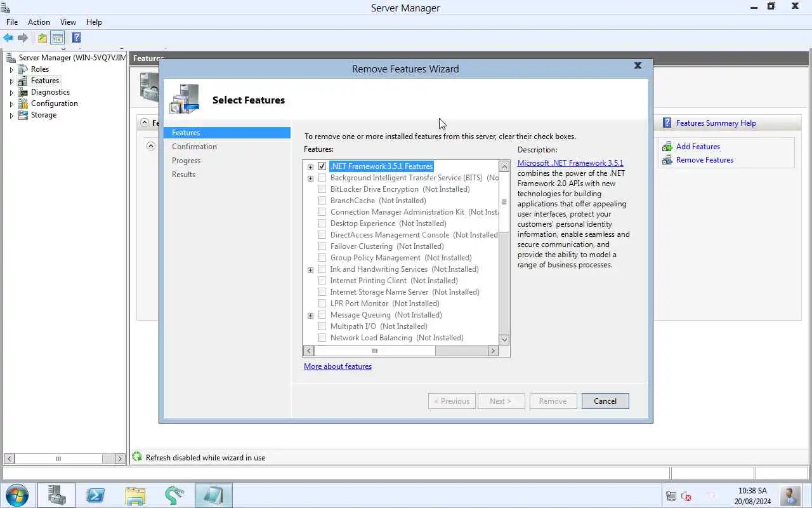
Task: Click the Cancel button
Action: click(605, 401)
